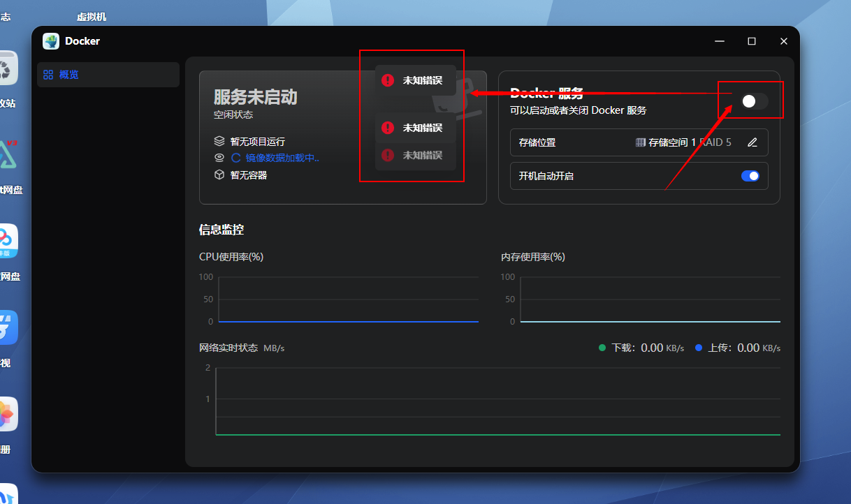Click red alert icon of fading bottom 未知错误 toast
Screen dimensions: 851x504
click(388, 155)
